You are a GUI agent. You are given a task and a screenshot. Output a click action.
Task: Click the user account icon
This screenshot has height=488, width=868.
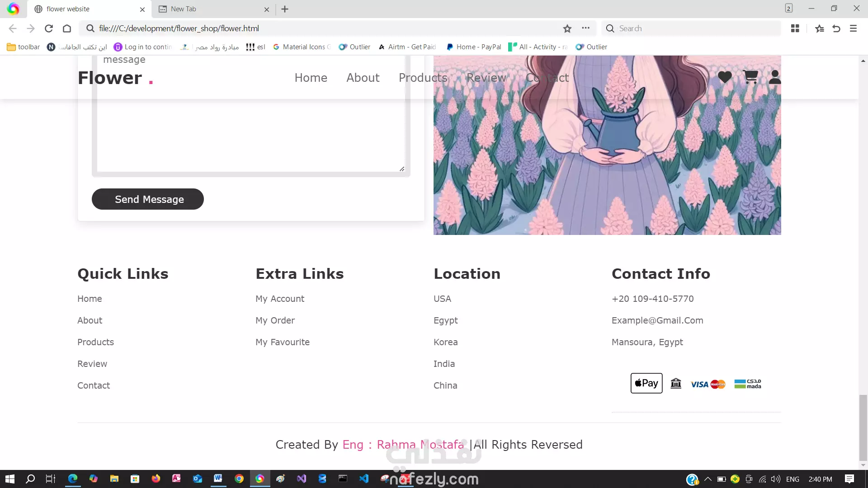(775, 77)
